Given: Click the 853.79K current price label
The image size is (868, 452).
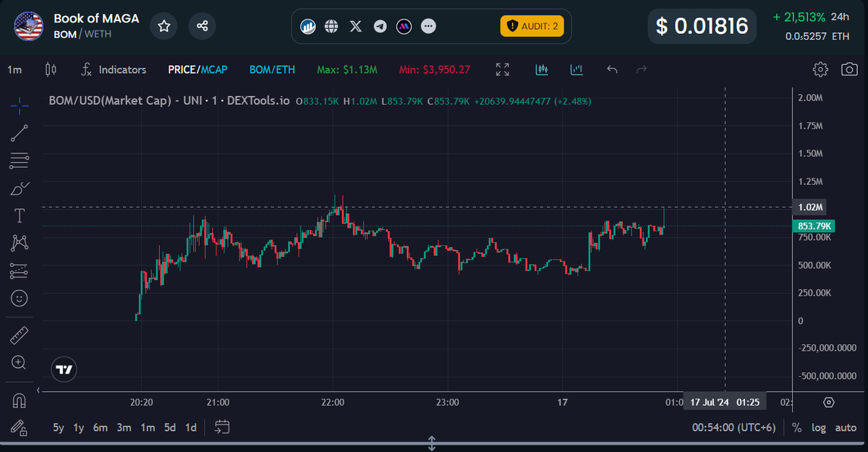Looking at the screenshot, I should tap(814, 226).
